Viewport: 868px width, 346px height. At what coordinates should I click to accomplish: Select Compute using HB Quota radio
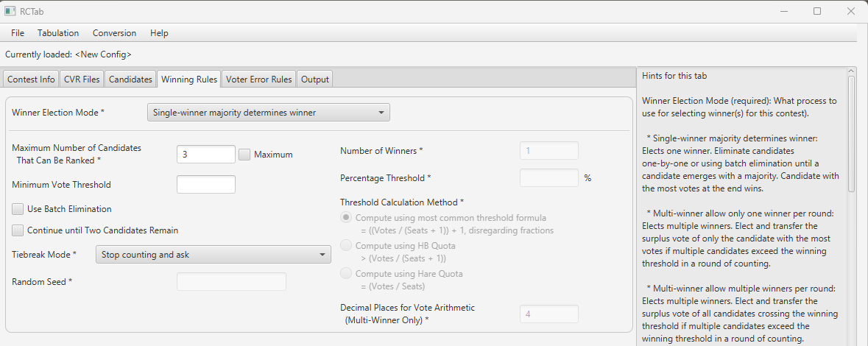346,245
